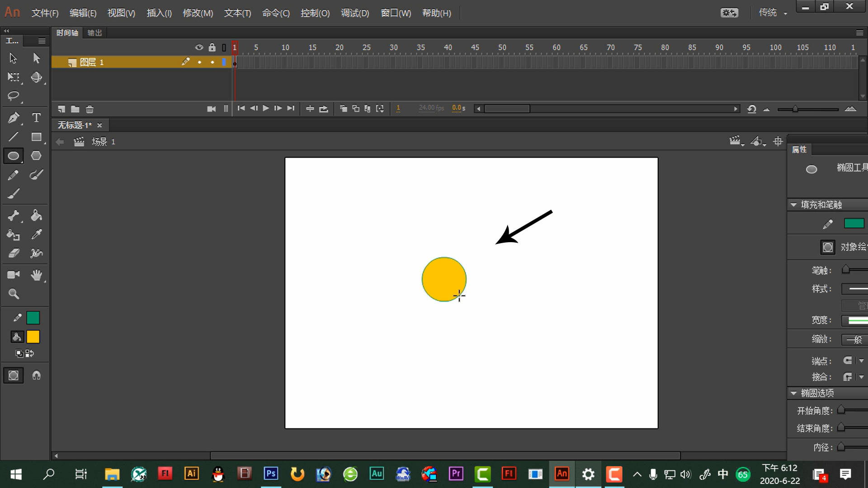Select the Text tool
The height and width of the screenshot is (488, 868).
[x=37, y=118]
